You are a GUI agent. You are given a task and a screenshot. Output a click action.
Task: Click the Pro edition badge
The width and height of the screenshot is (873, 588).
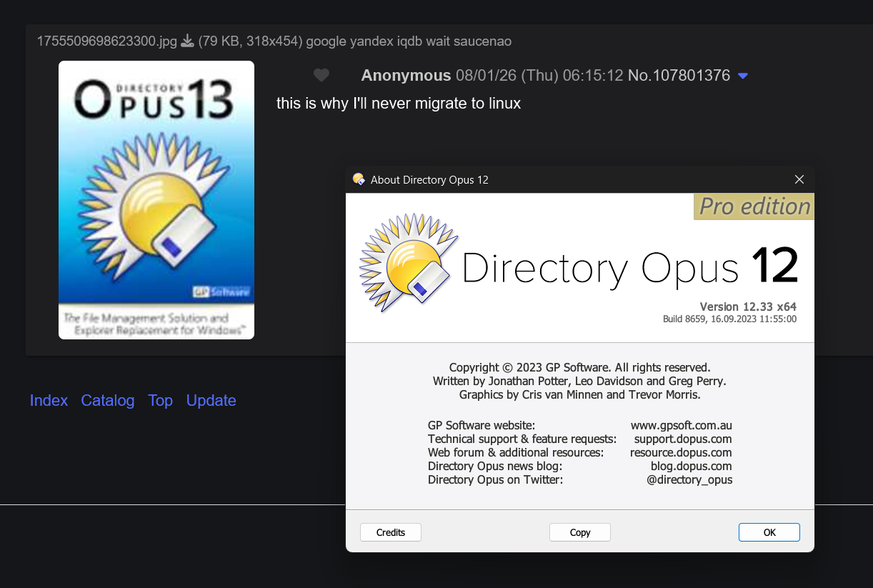(x=754, y=206)
